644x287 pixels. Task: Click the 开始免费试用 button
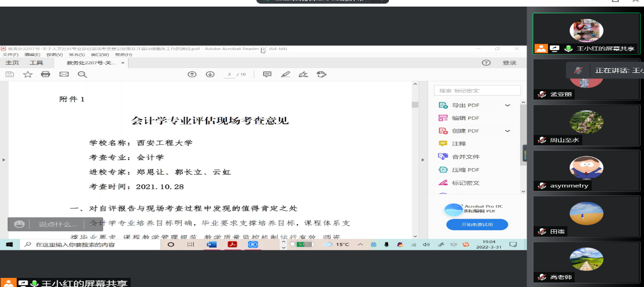tap(477, 224)
